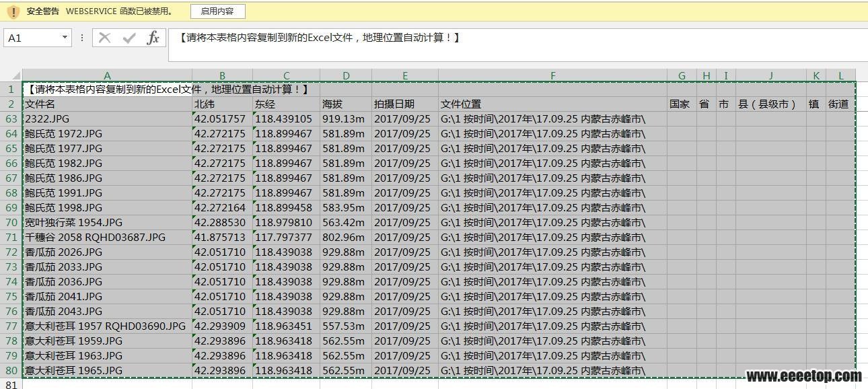Click altitude value 557.53m
The width and height of the screenshot is (868, 389).
tap(346, 326)
